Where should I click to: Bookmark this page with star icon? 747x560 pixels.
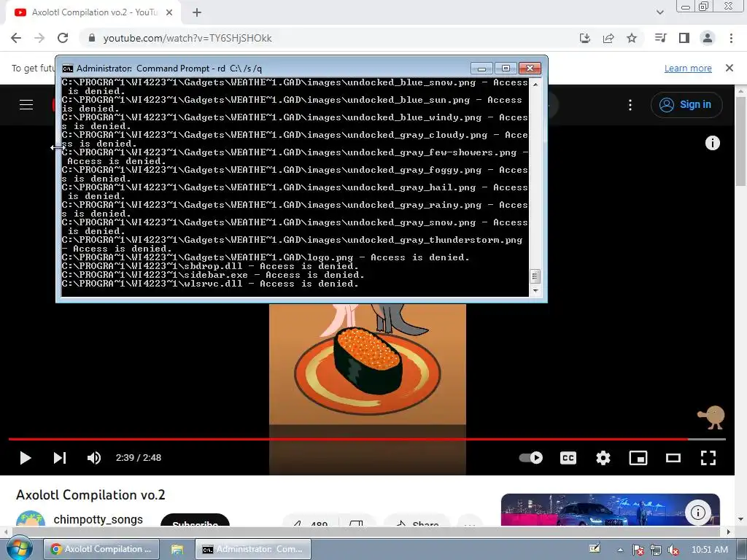pos(632,38)
